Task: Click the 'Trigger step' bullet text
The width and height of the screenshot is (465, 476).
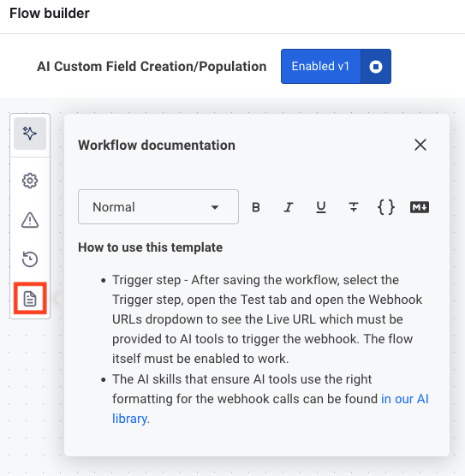Action: [x=267, y=319]
